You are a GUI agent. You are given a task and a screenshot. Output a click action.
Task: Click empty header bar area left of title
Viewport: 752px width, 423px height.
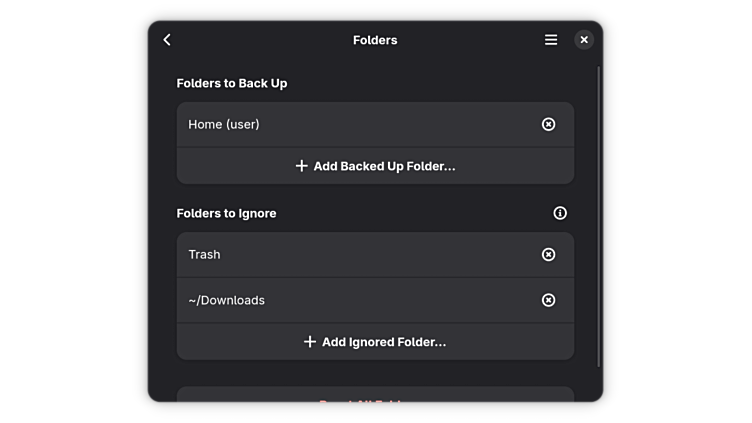pyautogui.click(x=260, y=40)
